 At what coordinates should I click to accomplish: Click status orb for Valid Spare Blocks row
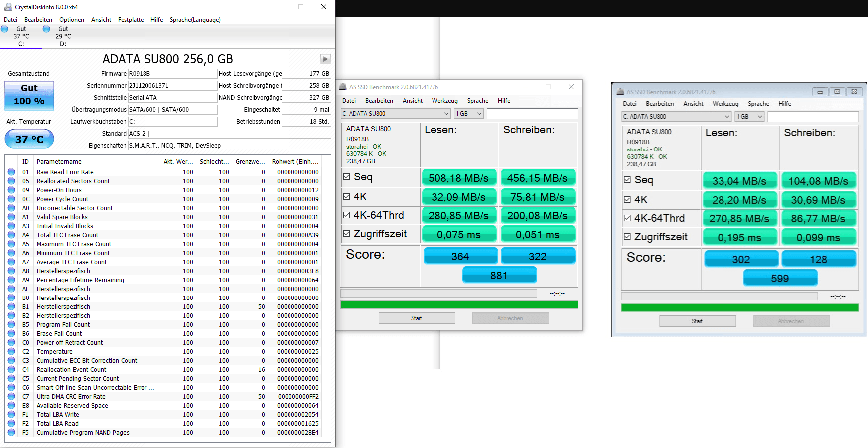(x=11, y=217)
